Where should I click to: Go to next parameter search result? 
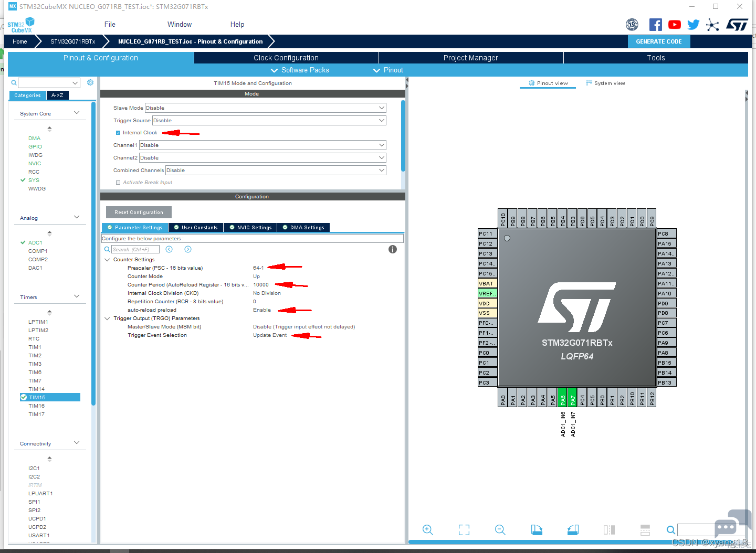188,249
